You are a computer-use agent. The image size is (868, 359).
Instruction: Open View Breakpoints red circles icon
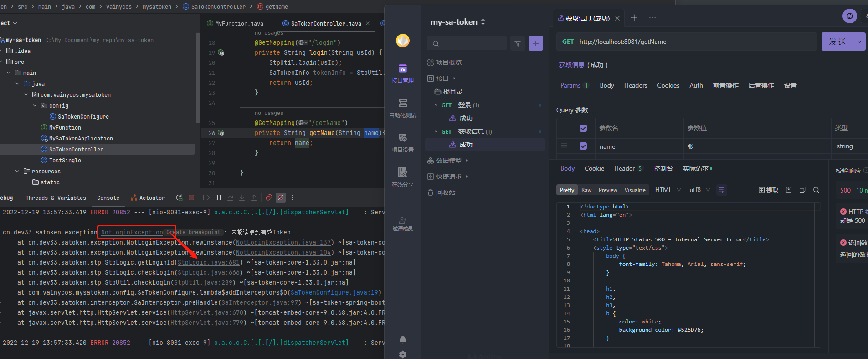point(269,198)
